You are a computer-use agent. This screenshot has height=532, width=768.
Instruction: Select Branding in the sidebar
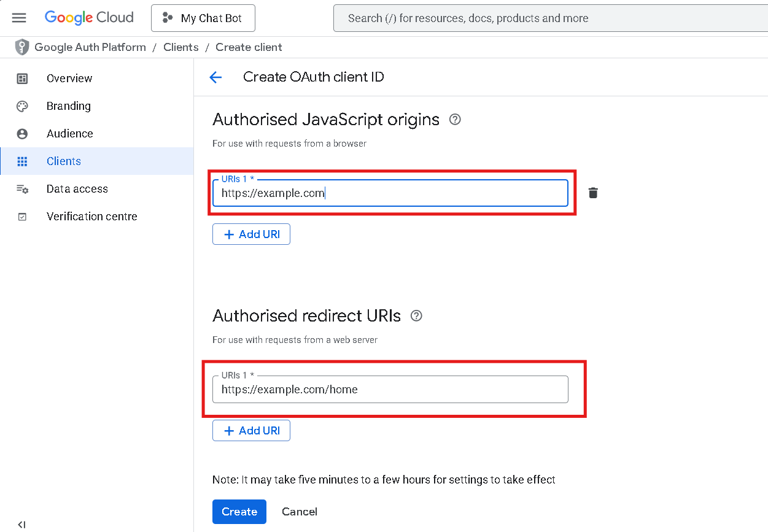[x=68, y=106]
